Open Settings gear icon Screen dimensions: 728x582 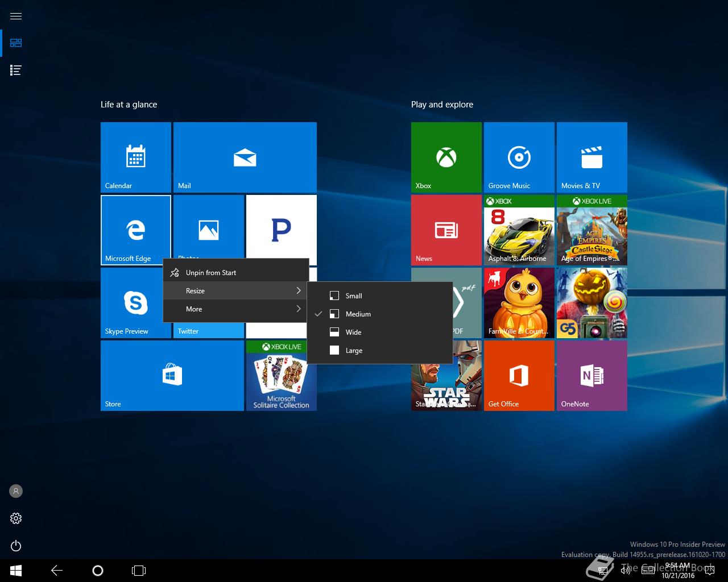16,518
